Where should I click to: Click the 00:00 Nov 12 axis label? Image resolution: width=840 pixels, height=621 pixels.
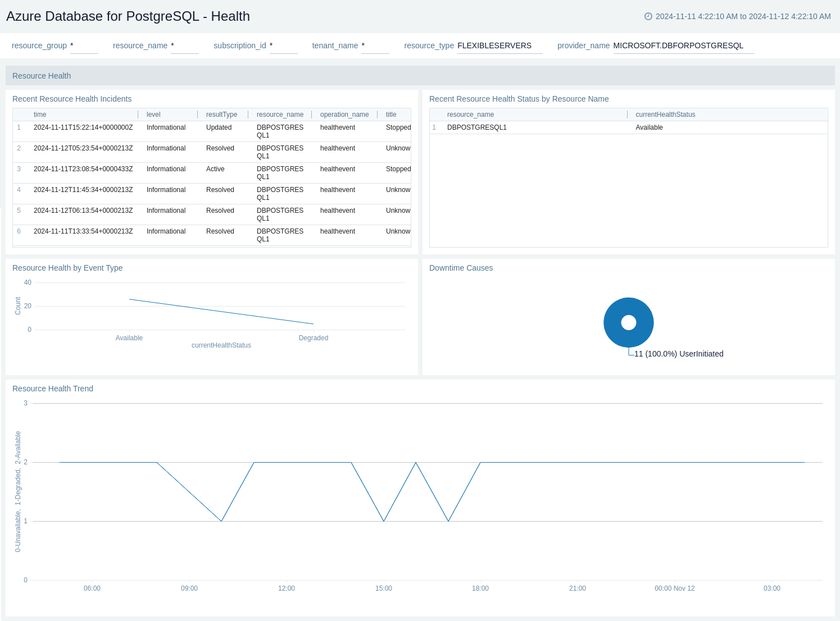[x=675, y=588]
